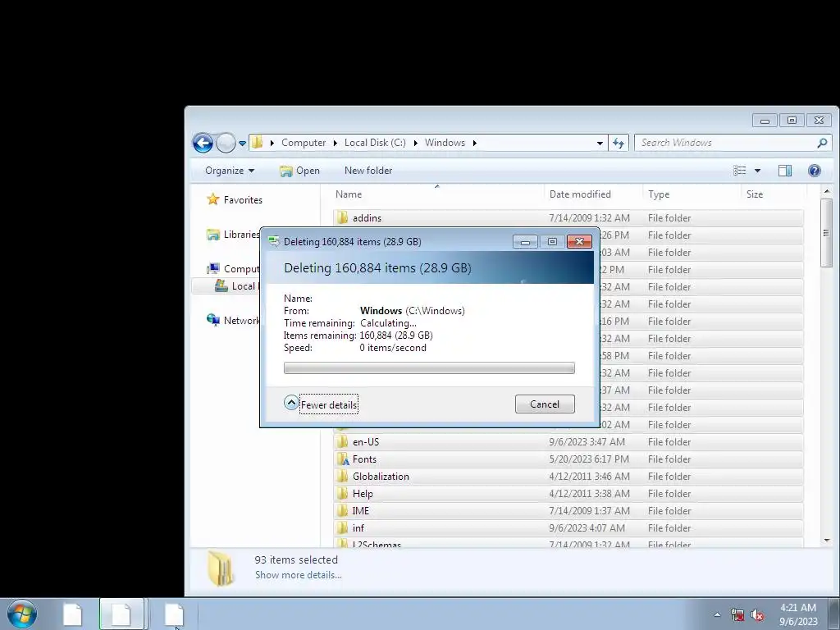Open the Organize menu
This screenshot has width=840, height=630.
click(x=230, y=171)
